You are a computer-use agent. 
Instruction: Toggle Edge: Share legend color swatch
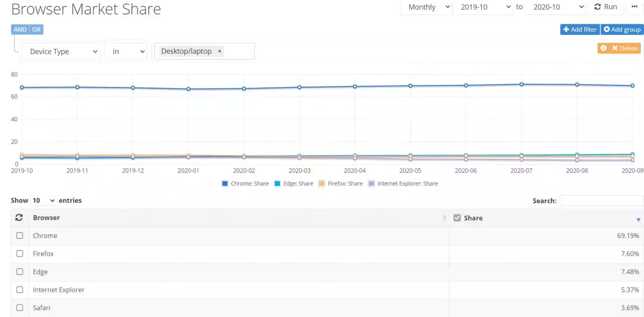click(x=277, y=184)
